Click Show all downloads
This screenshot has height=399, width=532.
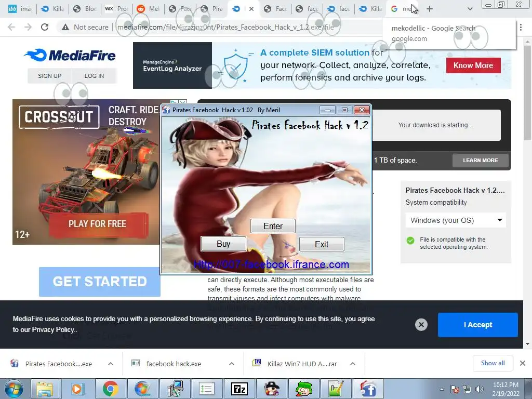pos(493,363)
